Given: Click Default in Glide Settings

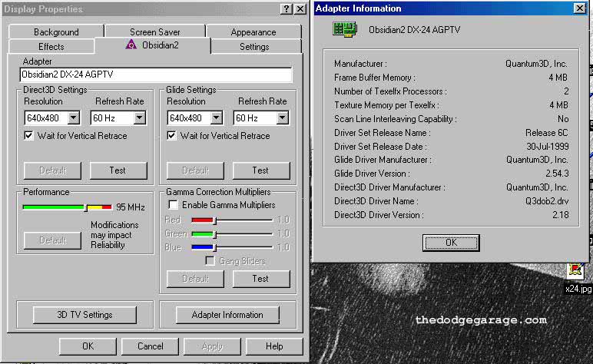Looking at the screenshot, I should pos(195,170).
